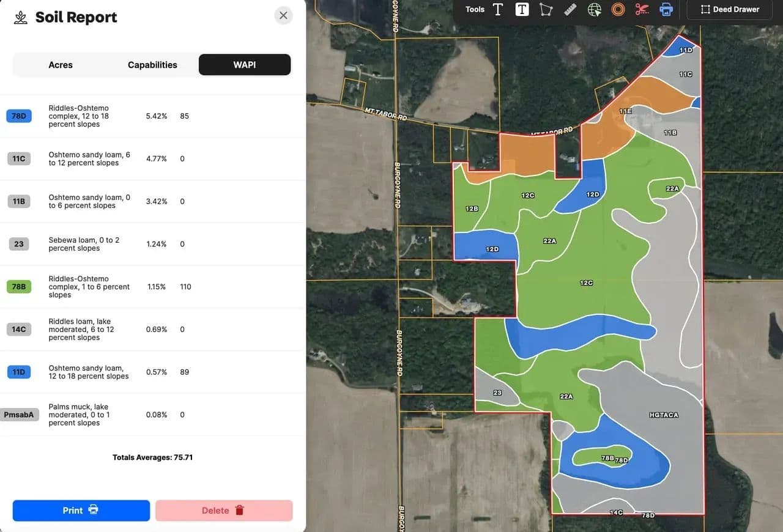Click the globe with cursor tool

(594, 9)
